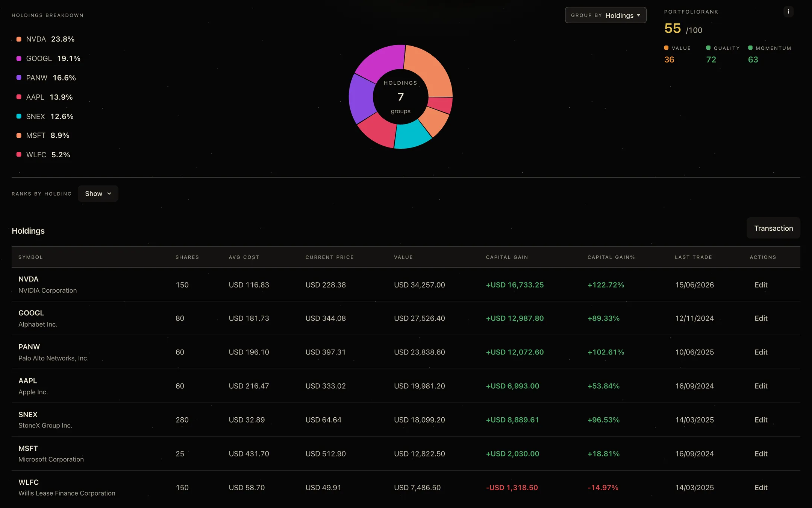Sort by Capital Gain% column header
This screenshot has width=812, height=508.
pos(611,257)
